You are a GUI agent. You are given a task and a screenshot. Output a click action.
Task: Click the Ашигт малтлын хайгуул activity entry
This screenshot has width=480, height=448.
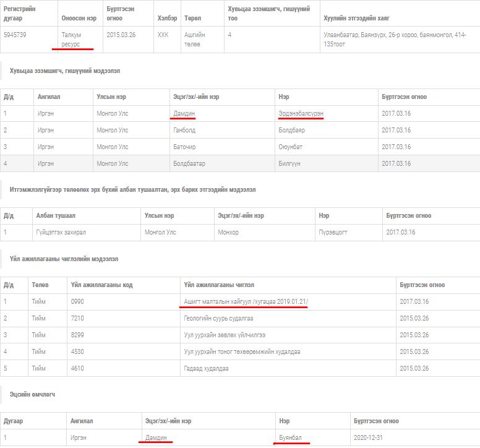246,301
